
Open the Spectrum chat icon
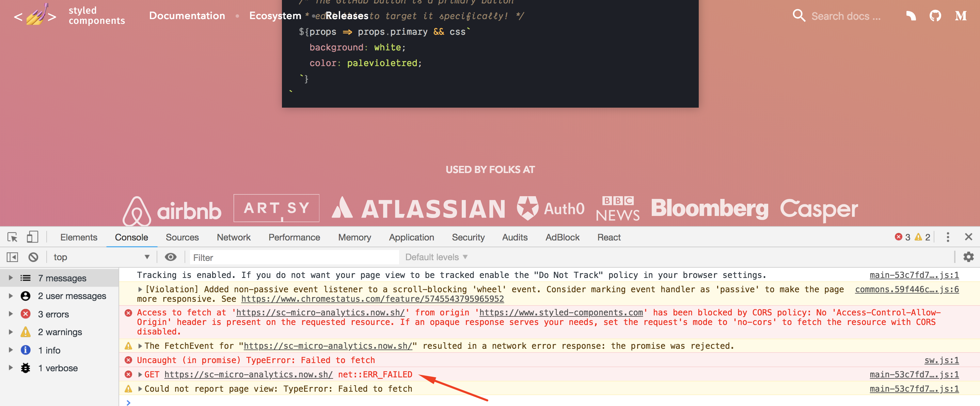click(911, 16)
